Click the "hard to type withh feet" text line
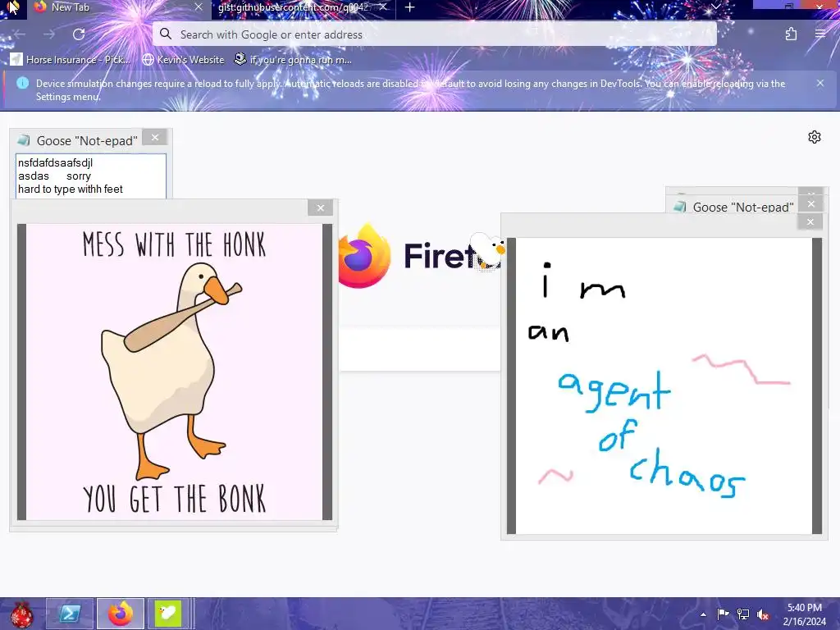This screenshot has width=840, height=630. (71, 189)
